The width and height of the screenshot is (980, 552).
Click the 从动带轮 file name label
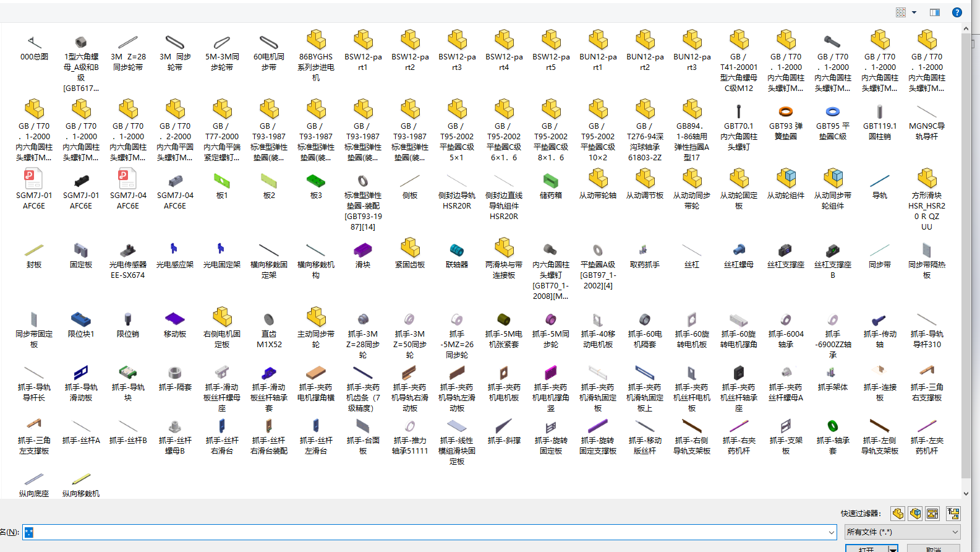pos(598,196)
